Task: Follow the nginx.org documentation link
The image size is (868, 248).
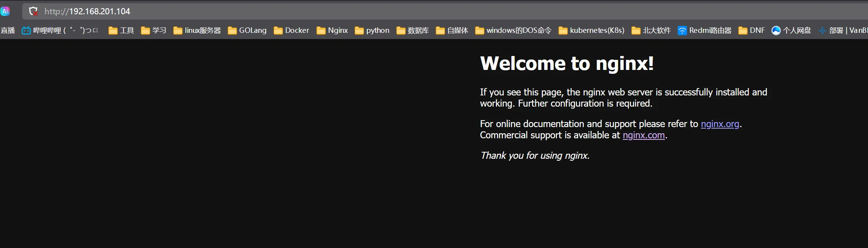Action: [x=720, y=124]
